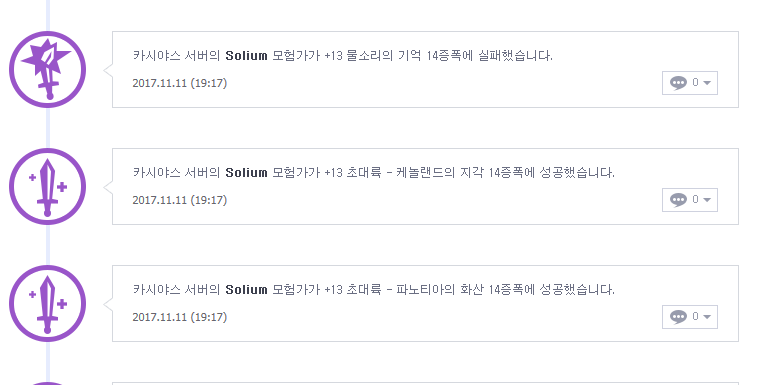Click the broken sword failed-enhancement icon

pos(48,69)
